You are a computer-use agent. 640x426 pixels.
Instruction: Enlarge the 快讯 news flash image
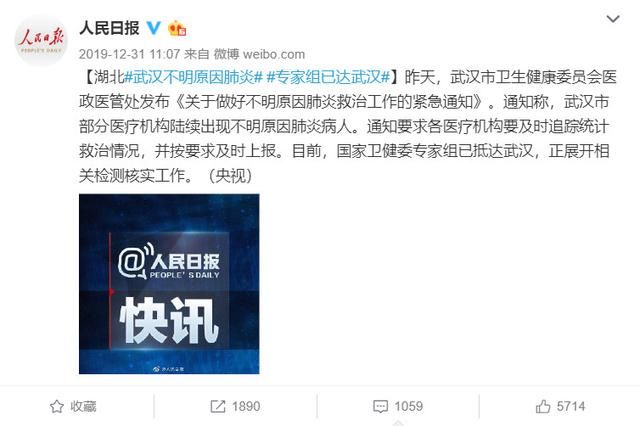point(169,284)
